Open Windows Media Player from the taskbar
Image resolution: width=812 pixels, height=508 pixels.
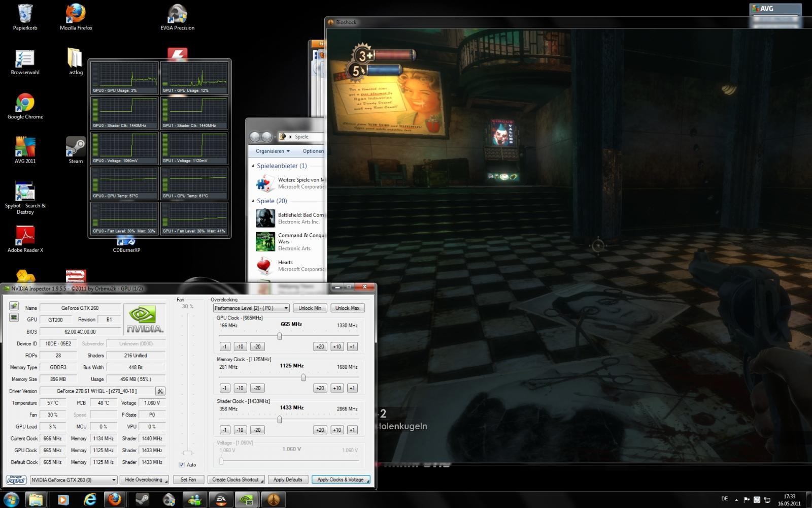(x=62, y=499)
